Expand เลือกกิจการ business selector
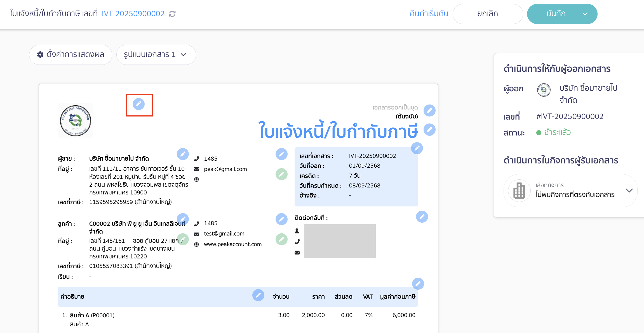 coord(629,191)
